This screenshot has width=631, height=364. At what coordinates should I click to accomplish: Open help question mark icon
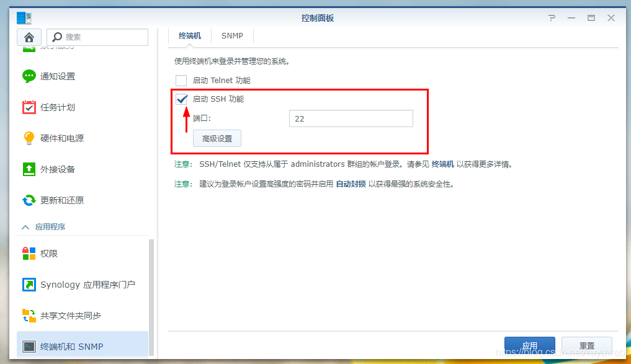click(x=552, y=18)
